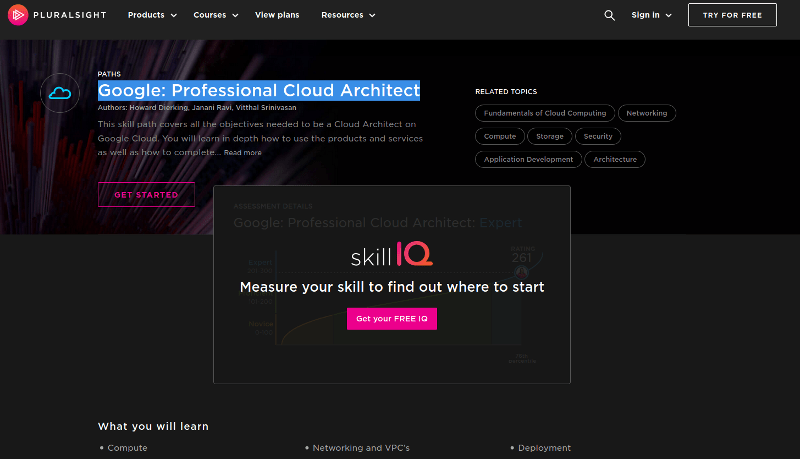
Task: Click the TRY FOR FREE button
Action: coord(732,15)
